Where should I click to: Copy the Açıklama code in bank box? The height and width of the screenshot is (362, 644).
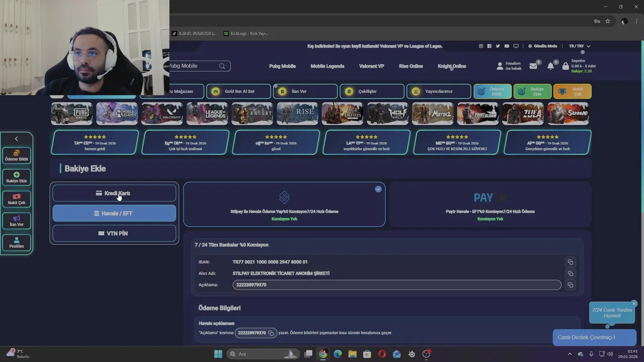click(x=570, y=285)
